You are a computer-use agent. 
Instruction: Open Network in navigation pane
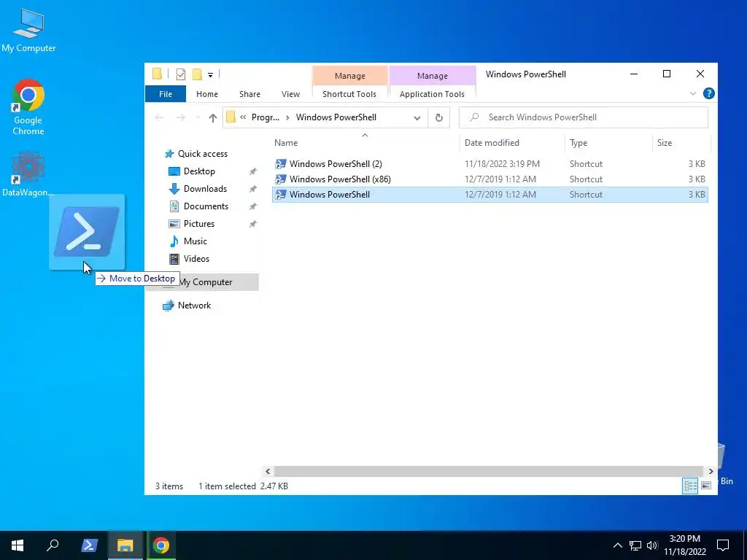tap(194, 306)
